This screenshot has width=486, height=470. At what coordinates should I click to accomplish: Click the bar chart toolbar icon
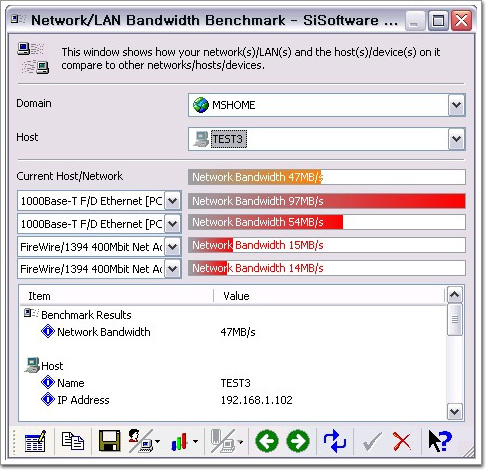click(179, 442)
